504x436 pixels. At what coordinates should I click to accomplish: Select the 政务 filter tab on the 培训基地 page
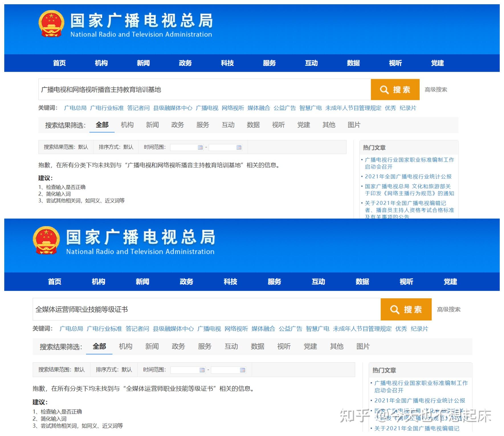click(x=177, y=125)
